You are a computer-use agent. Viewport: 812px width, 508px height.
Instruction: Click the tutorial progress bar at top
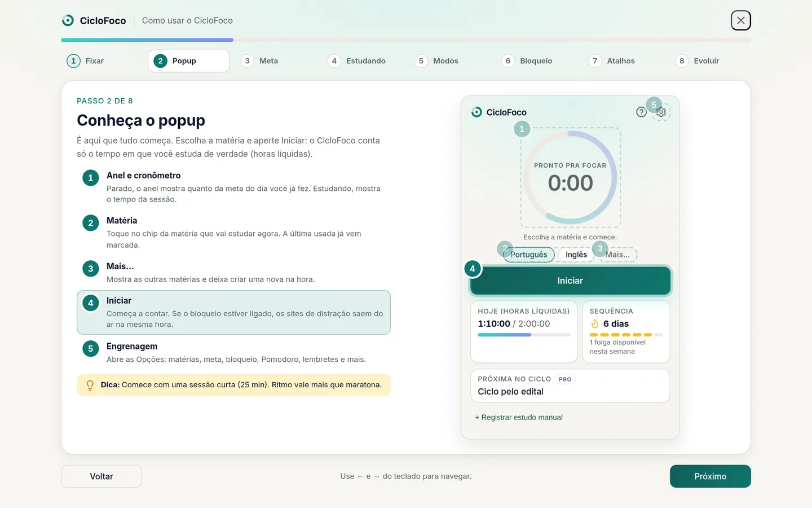[406, 40]
